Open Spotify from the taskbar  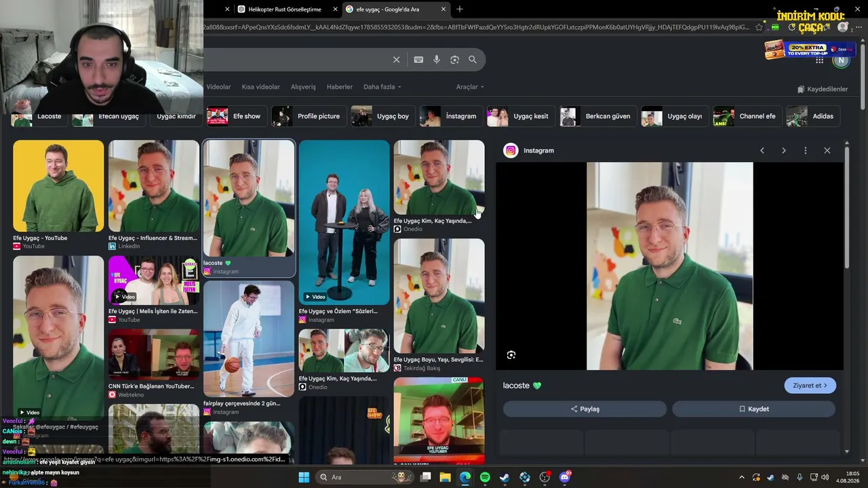485,477
